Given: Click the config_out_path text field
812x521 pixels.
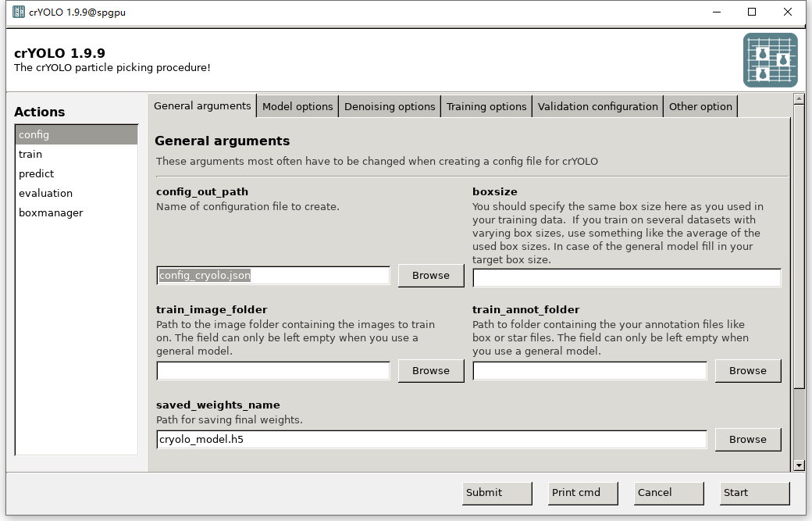Looking at the screenshot, I should tap(273, 276).
